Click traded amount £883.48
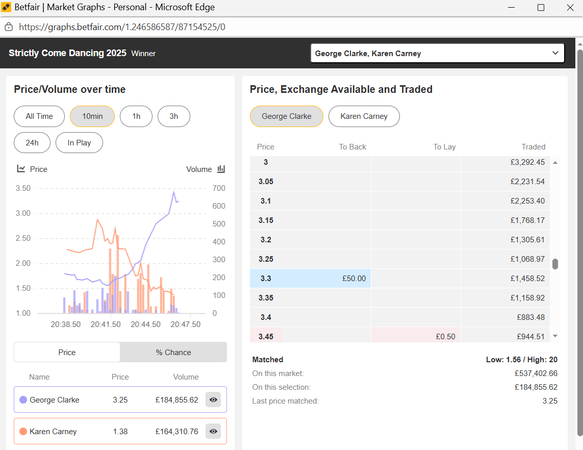583x450 pixels. click(x=531, y=317)
